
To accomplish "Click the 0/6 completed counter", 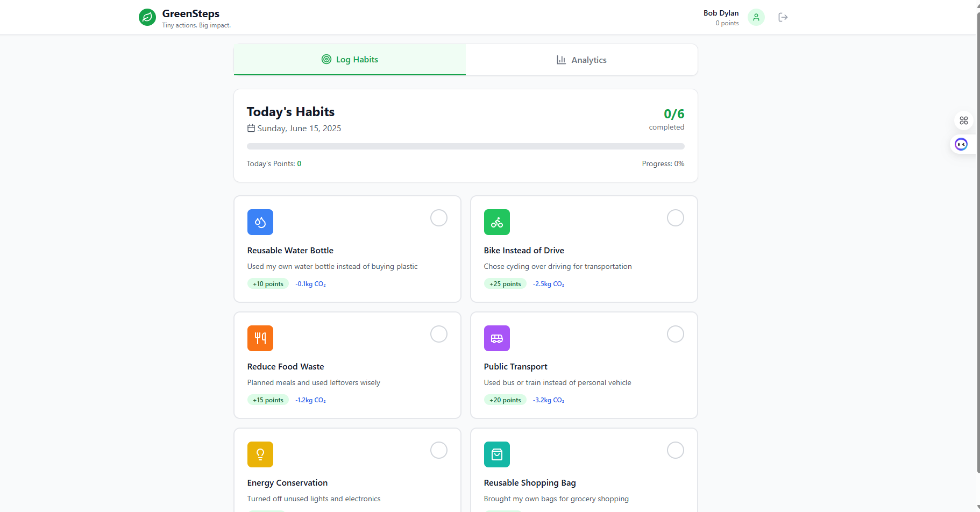I will [x=667, y=119].
